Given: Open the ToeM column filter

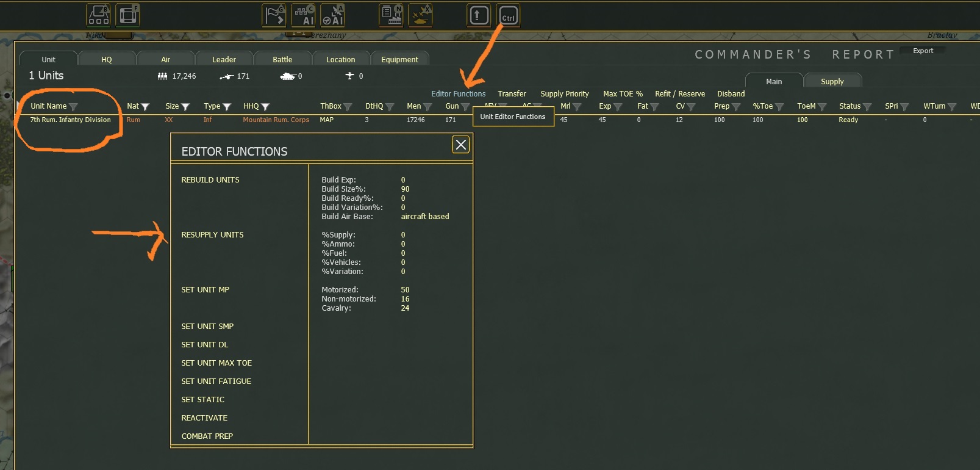Looking at the screenshot, I should (822, 107).
